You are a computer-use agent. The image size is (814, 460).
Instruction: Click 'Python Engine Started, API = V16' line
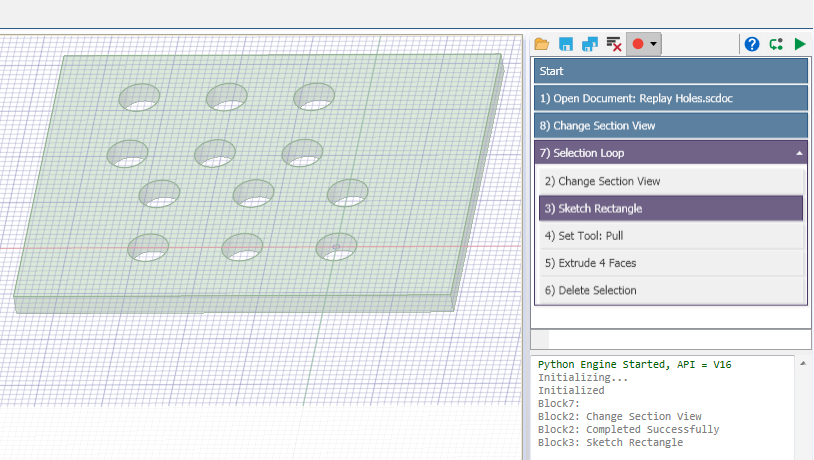coord(634,364)
